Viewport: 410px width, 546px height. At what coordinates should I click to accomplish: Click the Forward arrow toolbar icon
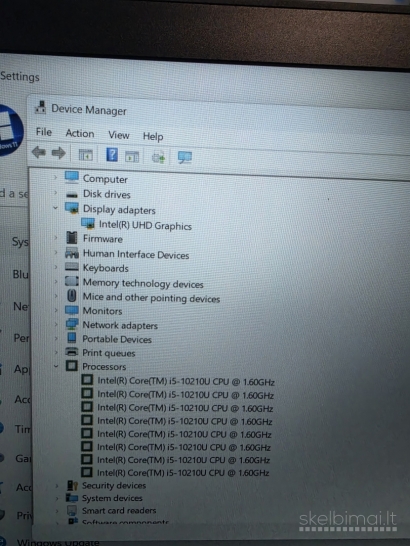(59, 153)
